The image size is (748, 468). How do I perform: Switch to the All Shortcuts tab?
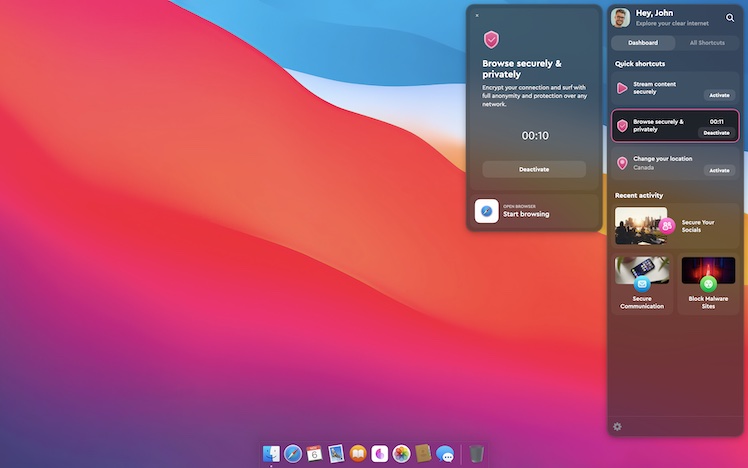706,43
